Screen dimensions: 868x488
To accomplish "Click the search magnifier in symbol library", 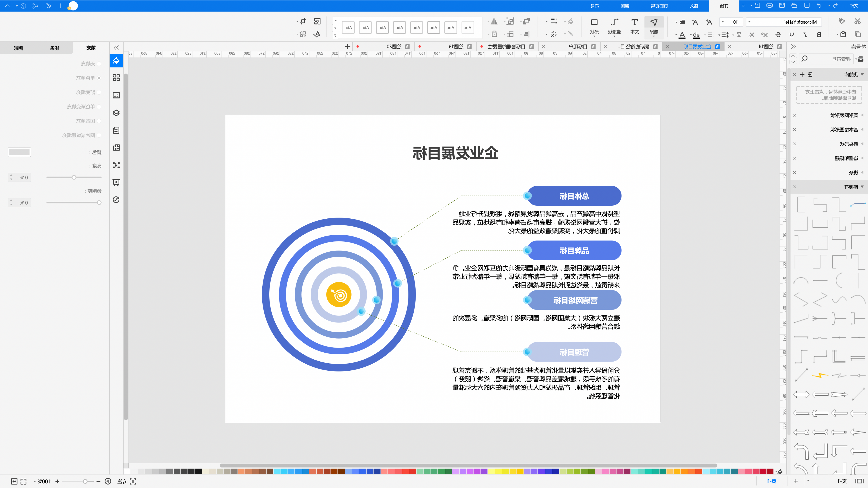I will [805, 59].
